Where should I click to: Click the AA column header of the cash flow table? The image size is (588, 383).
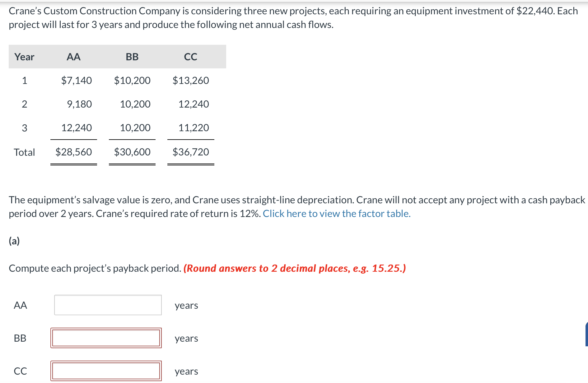tap(73, 57)
